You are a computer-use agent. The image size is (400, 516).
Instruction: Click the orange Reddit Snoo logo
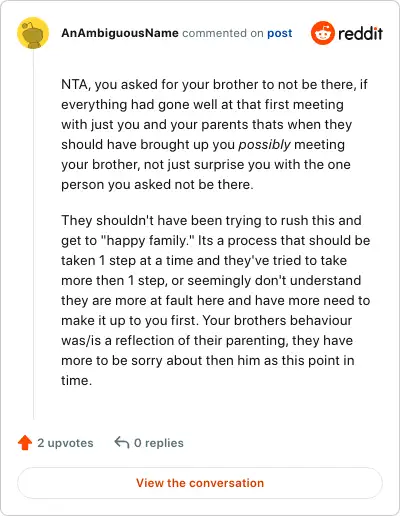[322, 33]
